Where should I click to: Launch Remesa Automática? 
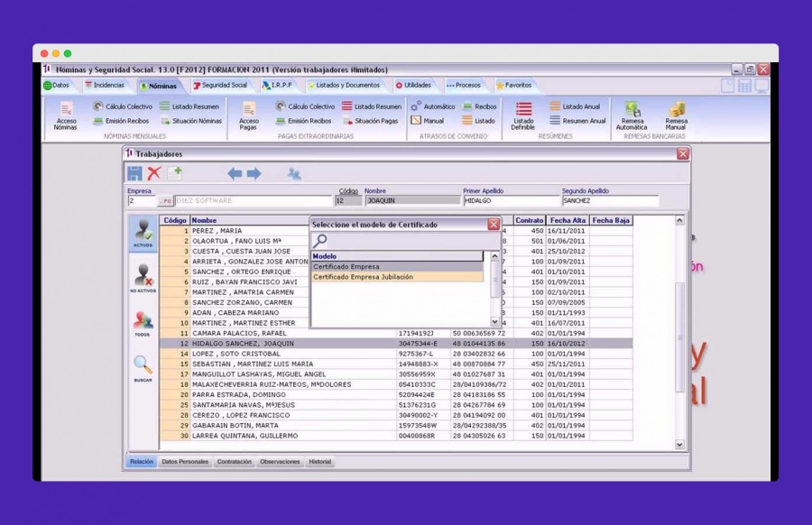632,116
